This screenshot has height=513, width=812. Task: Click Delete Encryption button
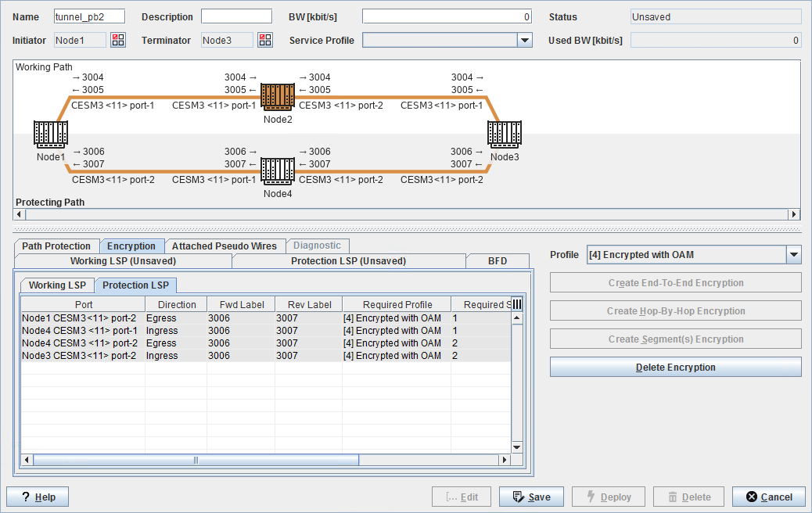coord(675,367)
